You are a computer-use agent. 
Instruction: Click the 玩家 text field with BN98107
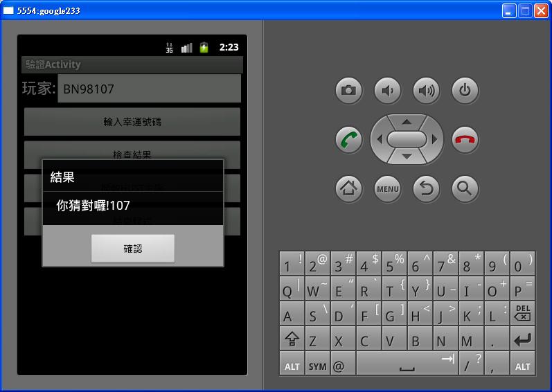pyautogui.click(x=149, y=89)
